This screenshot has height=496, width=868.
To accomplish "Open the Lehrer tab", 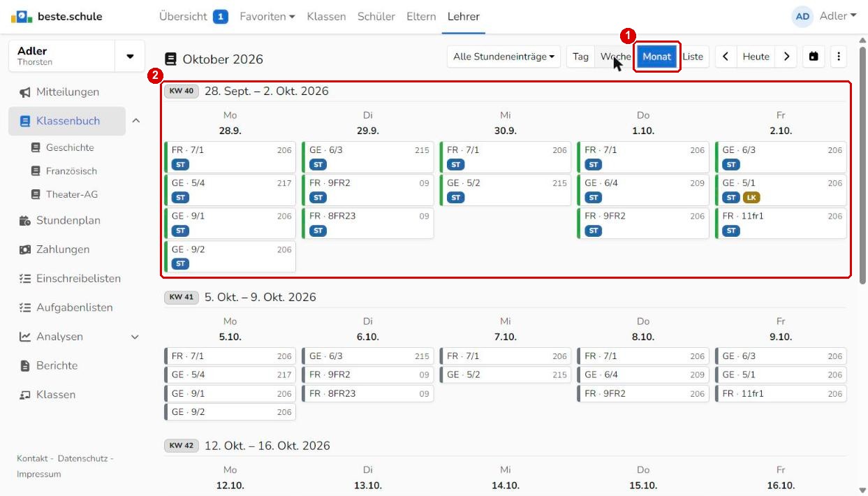I will click(464, 16).
